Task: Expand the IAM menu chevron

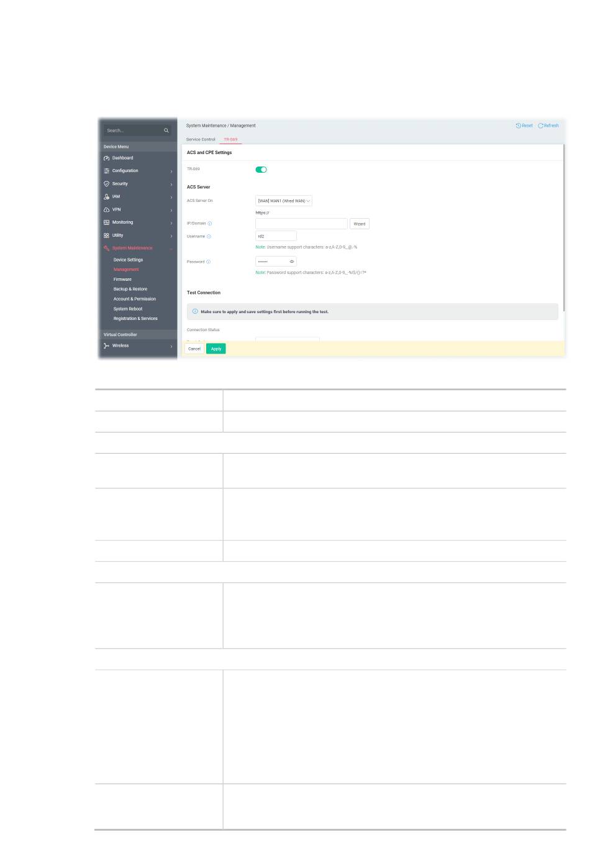Action: click(171, 197)
